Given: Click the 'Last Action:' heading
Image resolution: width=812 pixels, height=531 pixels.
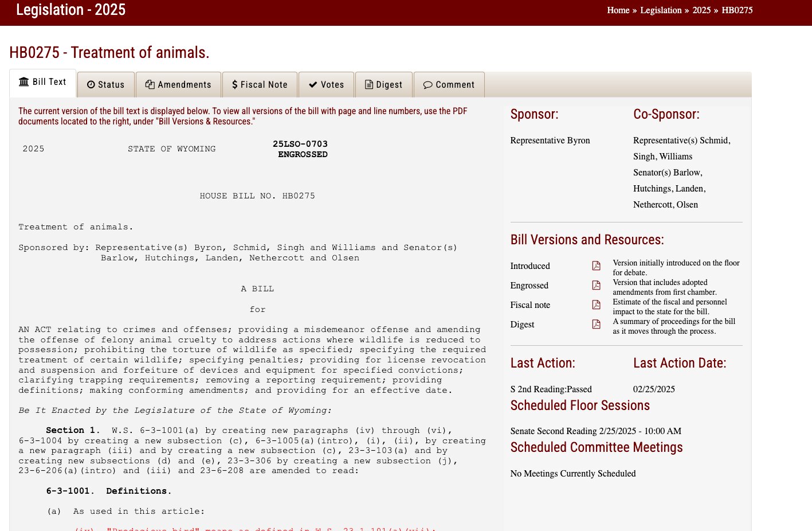Looking at the screenshot, I should 543,363.
